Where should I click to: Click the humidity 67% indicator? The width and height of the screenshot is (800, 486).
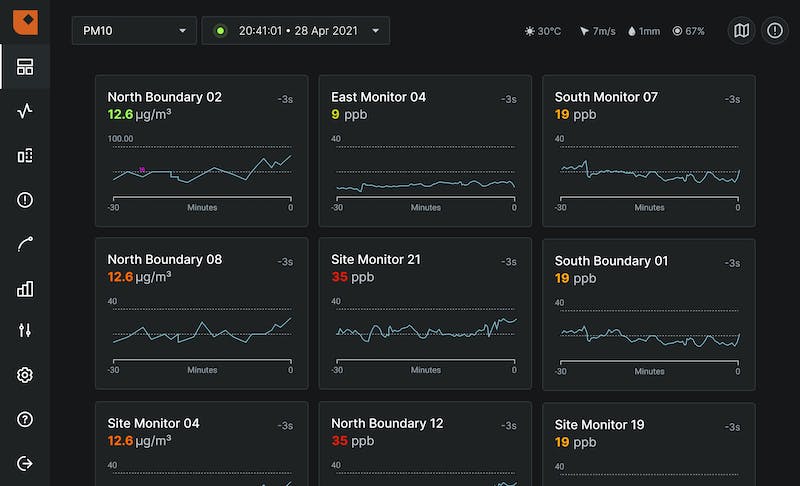[688, 31]
